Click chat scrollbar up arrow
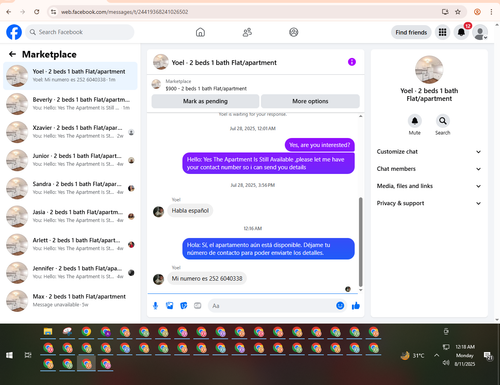Screen dimensions: 500x385 (x=360, y=116)
